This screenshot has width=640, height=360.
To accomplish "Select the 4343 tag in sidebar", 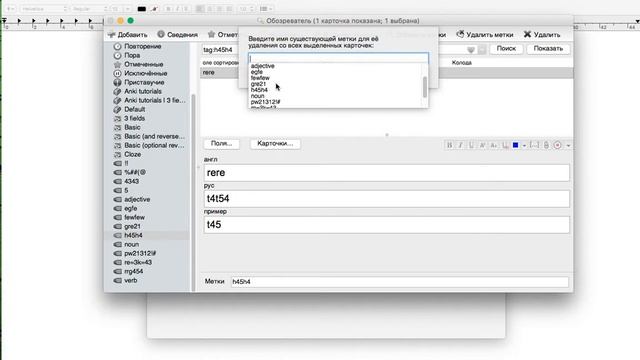I will [x=127, y=181].
